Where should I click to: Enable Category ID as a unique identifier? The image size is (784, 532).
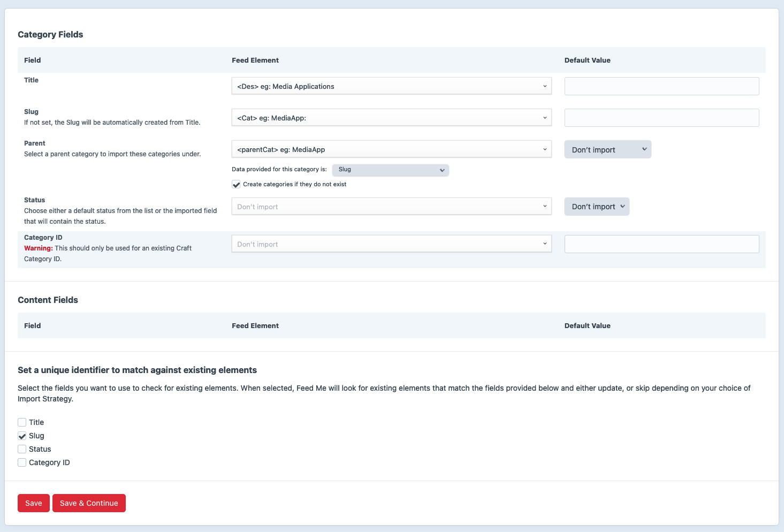22,462
